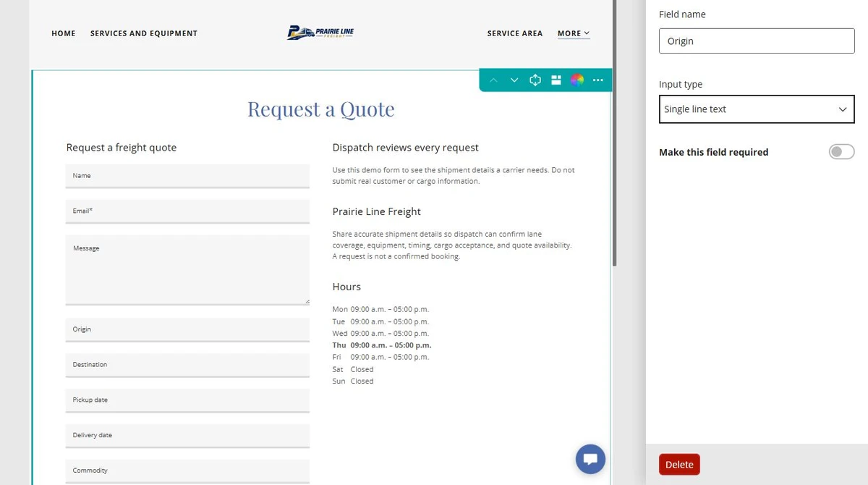The width and height of the screenshot is (868, 485).
Task: Click the page preview vertical scrollbar
Action: coord(615,133)
